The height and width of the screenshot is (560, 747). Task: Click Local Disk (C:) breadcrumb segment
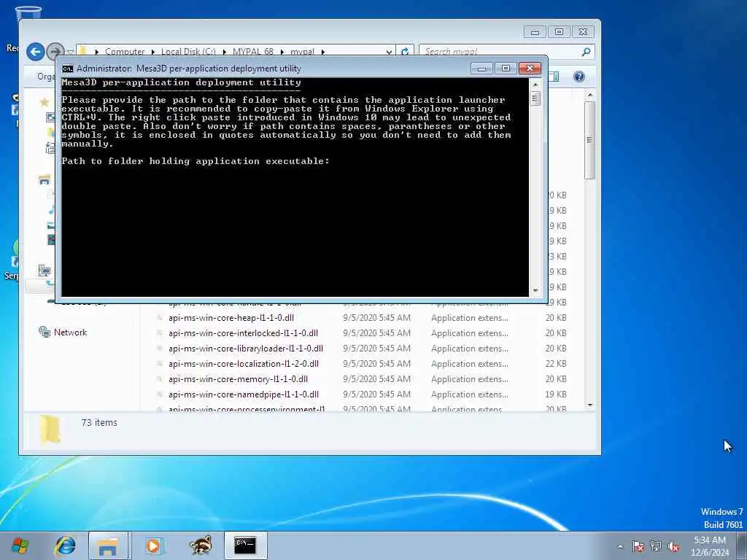(x=188, y=52)
